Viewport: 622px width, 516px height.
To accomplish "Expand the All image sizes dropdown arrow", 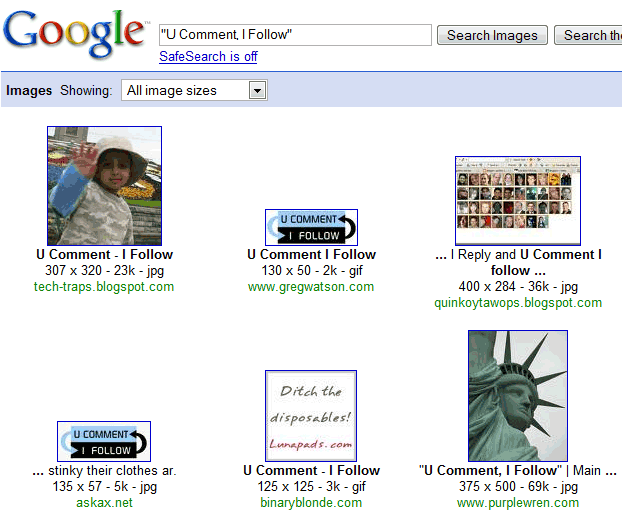I will (x=257, y=90).
